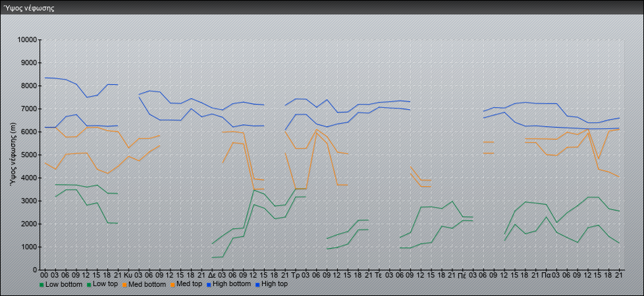The image size is (644, 296).
Task: Click the first '00' x-axis label
Action: [x=44, y=275]
